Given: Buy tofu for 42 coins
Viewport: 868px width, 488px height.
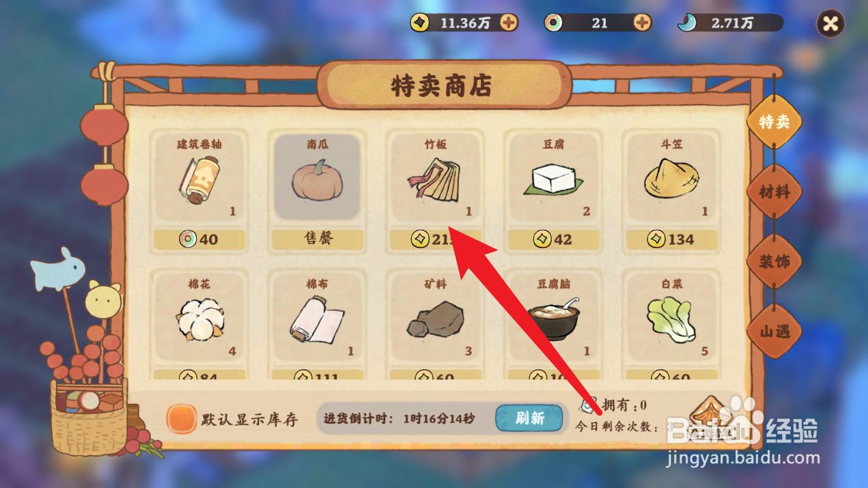Looking at the screenshot, I should coord(553,239).
